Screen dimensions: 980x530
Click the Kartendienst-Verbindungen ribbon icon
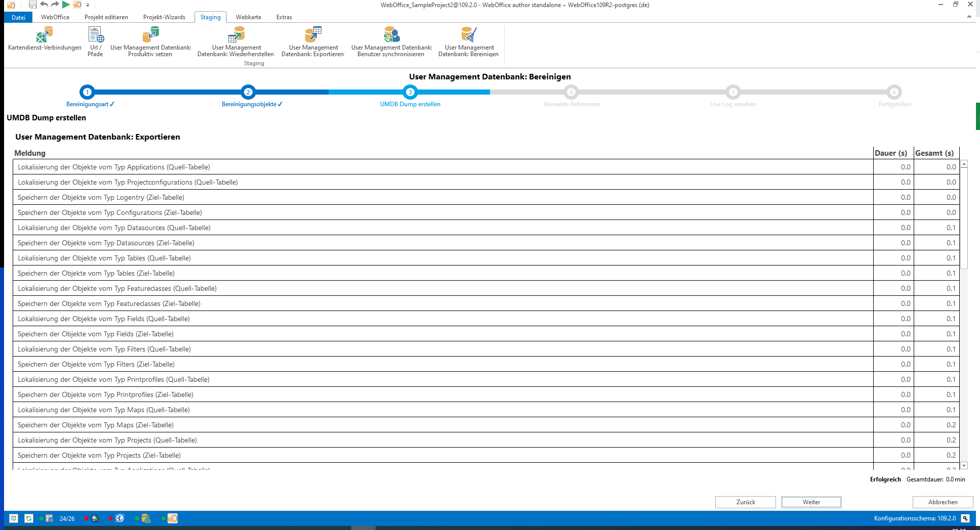[x=45, y=35]
